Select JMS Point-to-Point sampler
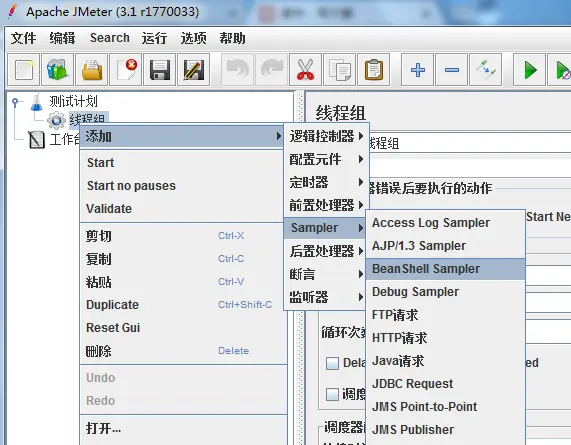 point(445,407)
